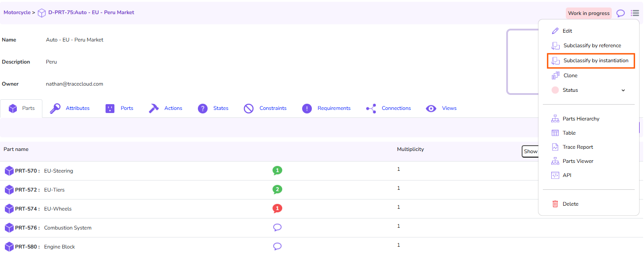This screenshot has width=644, height=256.
Task: Expand the Status submenu chevron
Action: coord(623,90)
